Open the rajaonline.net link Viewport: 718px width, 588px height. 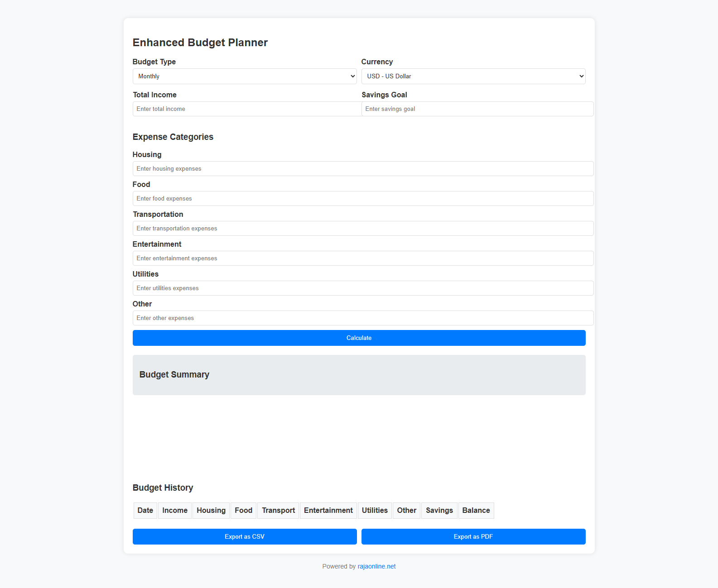click(376, 566)
